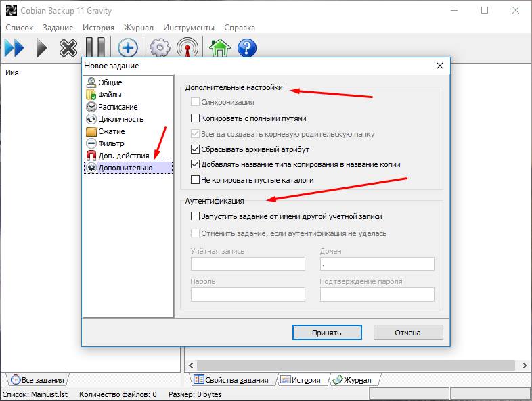The height and width of the screenshot is (401, 532).
Task: Open the Задание menu
Action: click(58, 28)
